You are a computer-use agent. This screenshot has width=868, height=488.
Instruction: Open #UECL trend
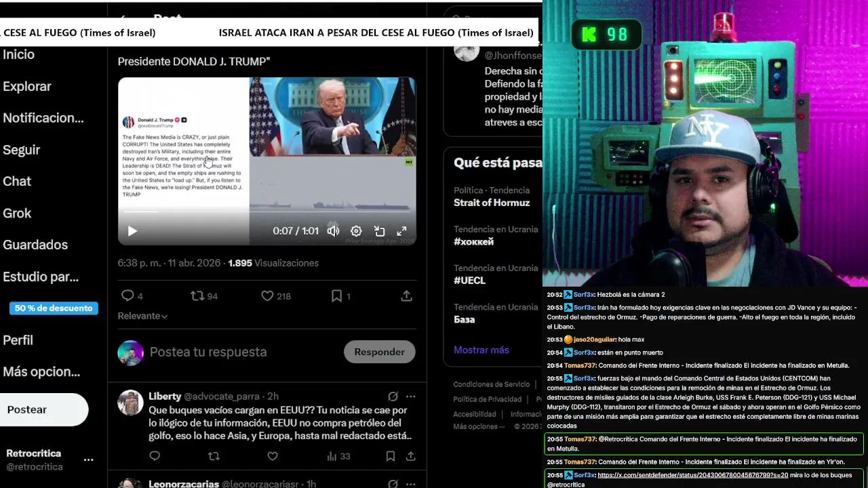coord(469,280)
